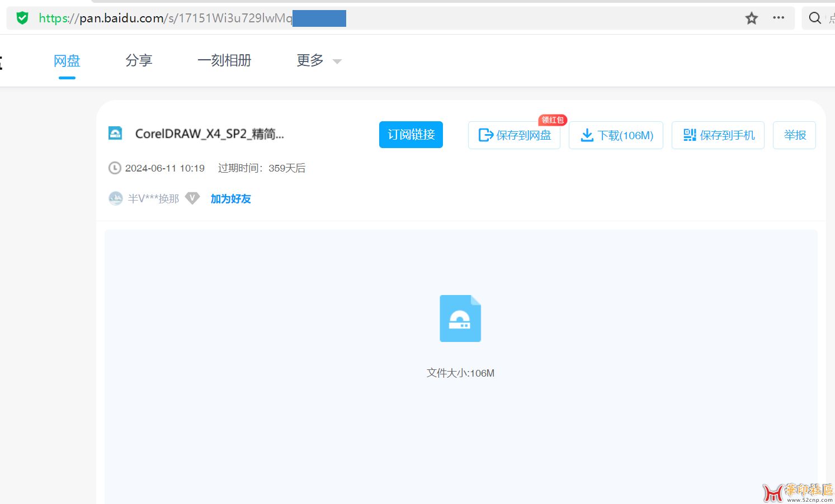Viewport: 835px width, 504px height.
Task: Click the 订阅链接 button
Action: [411, 135]
